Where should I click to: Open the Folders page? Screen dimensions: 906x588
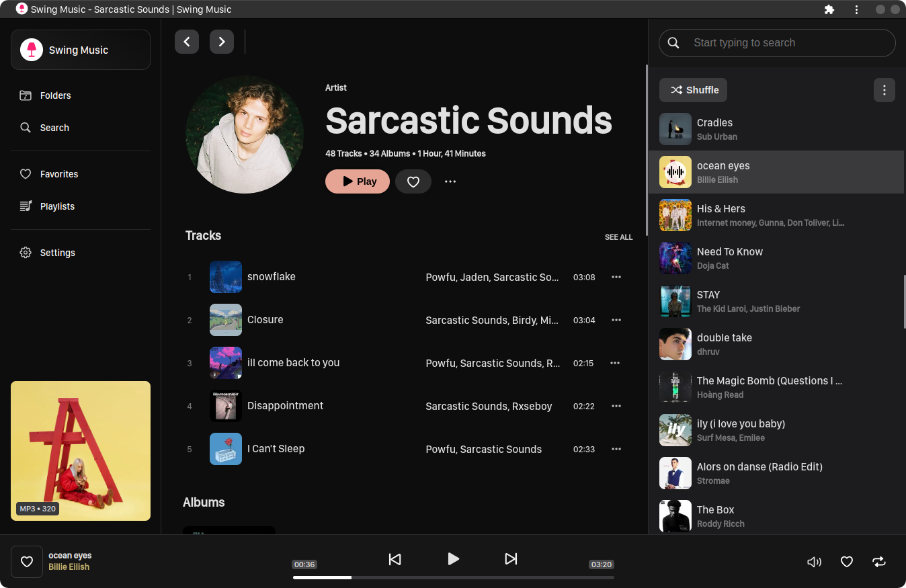coord(81,95)
